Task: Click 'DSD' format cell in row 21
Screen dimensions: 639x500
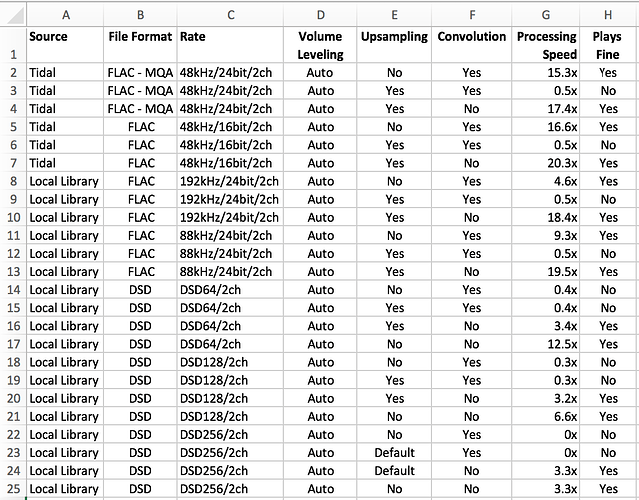Action: 140,416
